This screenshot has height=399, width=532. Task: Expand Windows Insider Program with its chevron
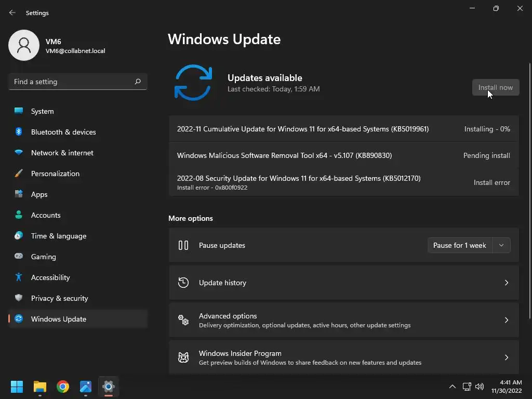tap(506, 357)
